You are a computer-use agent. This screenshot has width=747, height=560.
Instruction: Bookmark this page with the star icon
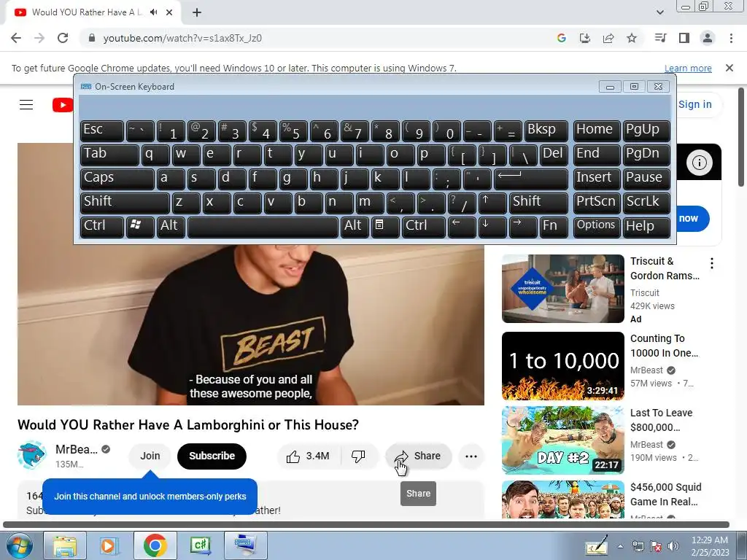tap(632, 38)
